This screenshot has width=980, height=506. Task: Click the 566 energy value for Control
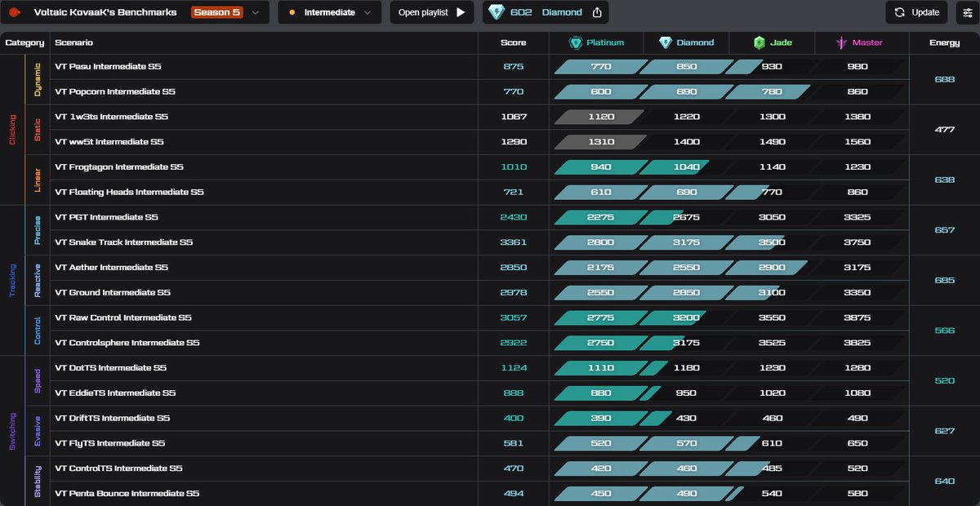coord(944,331)
